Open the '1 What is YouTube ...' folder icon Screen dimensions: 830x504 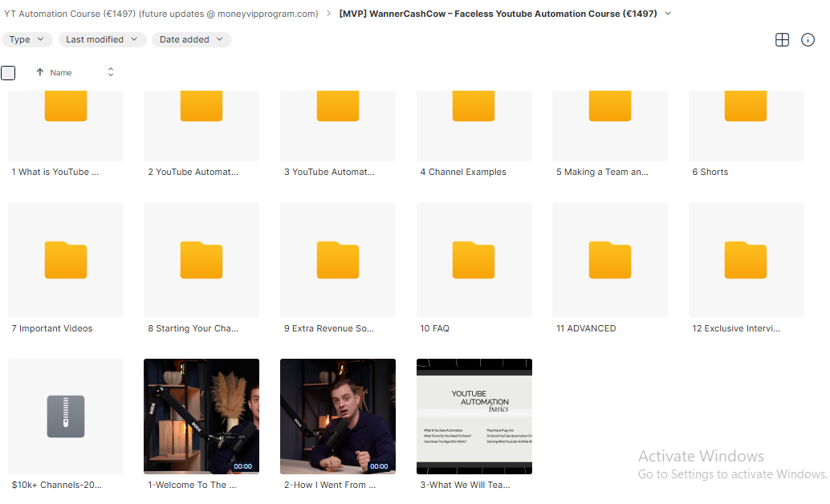(x=66, y=106)
